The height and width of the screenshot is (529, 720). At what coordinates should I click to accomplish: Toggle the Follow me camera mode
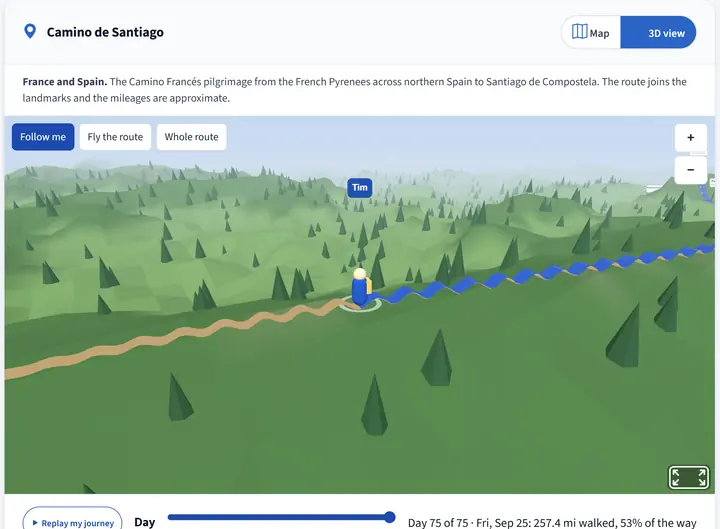(x=43, y=137)
